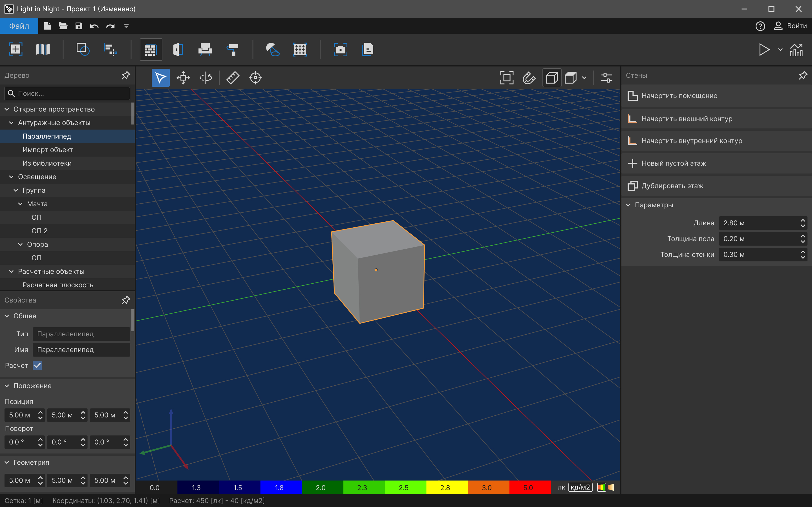This screenshot has height=507, width=812.
Task: Click Дублировать этаж
Action: coord(672,186)
